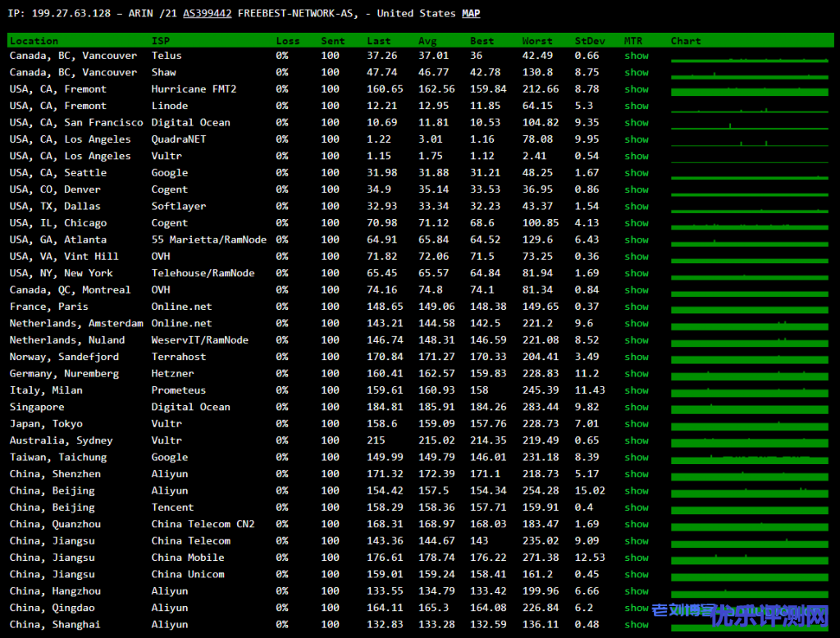Show MTR for Seattle Google row

pyautogui.click(x=636, y=173)
